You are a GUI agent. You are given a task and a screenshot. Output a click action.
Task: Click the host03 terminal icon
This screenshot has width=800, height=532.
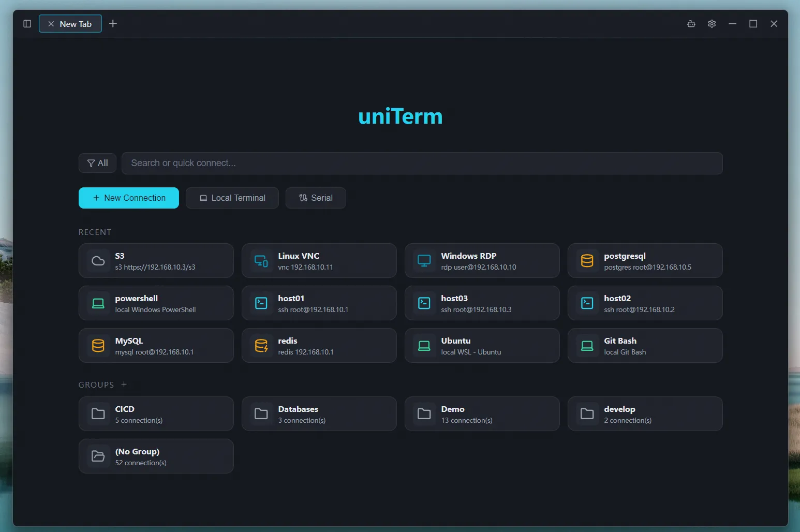(424, 303)
